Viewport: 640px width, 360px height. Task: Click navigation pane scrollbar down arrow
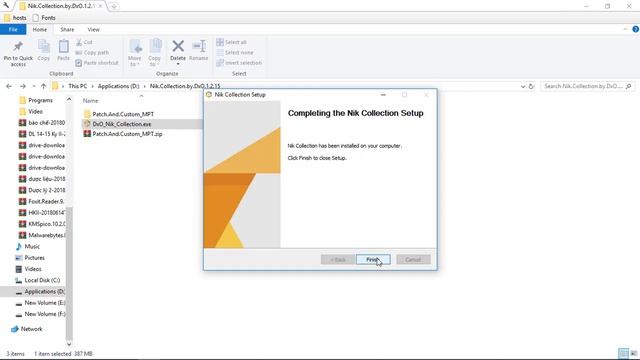[69, 344]
